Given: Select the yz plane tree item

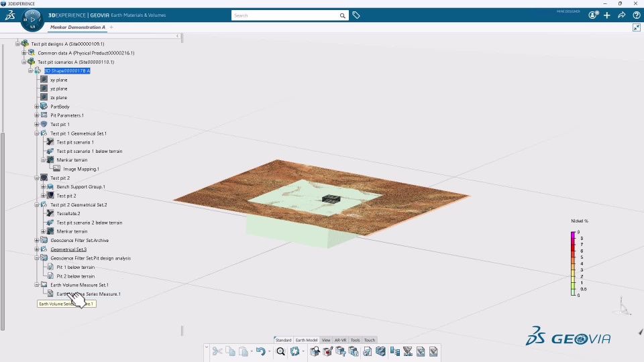Looking at the screenshot, I should (59, 88).
